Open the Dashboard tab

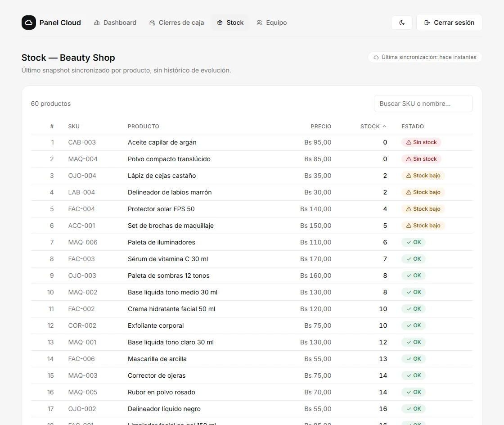click(x=115, y=23)
